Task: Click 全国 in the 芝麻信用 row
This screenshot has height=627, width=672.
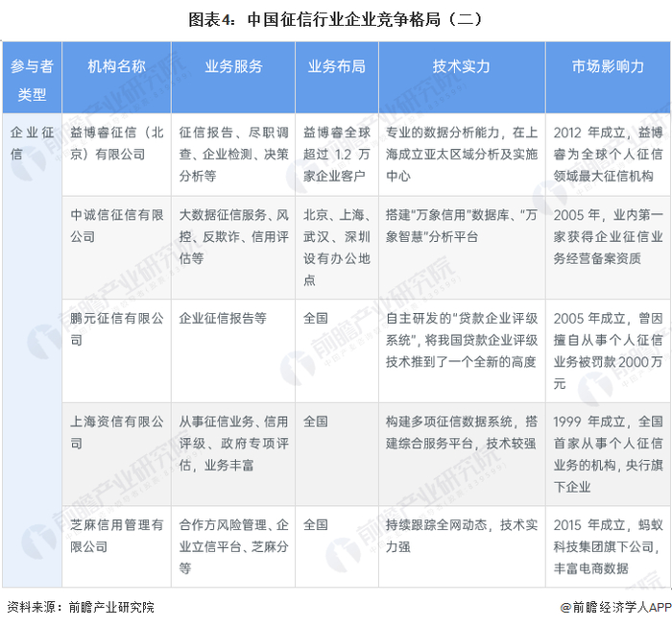Action: 337,546
